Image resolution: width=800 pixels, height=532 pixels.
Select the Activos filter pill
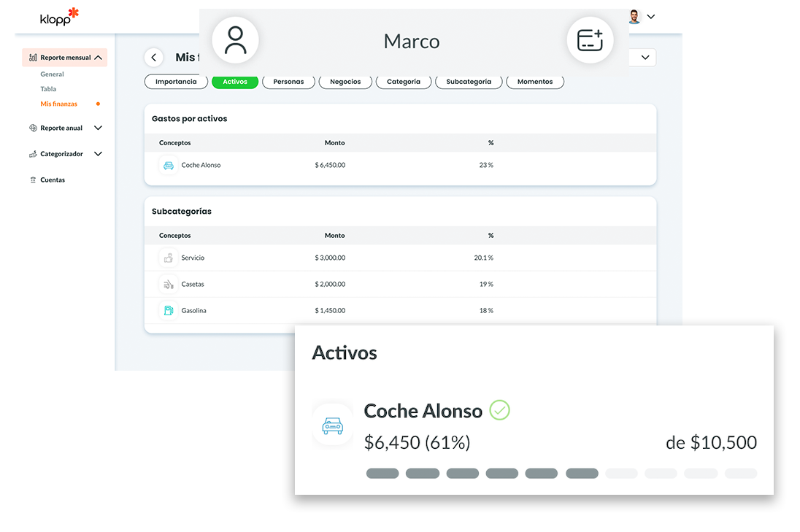(235, 82)
